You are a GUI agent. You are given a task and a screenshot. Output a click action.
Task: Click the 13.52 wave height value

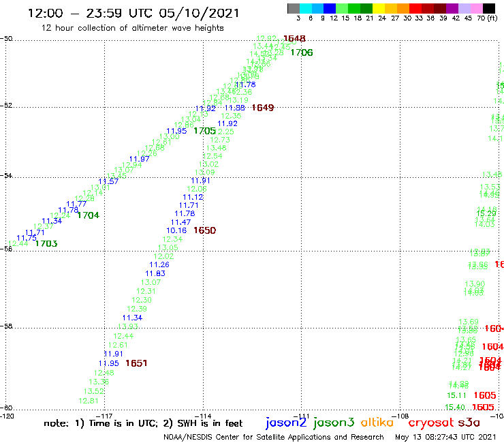click(x=94, y=391)
